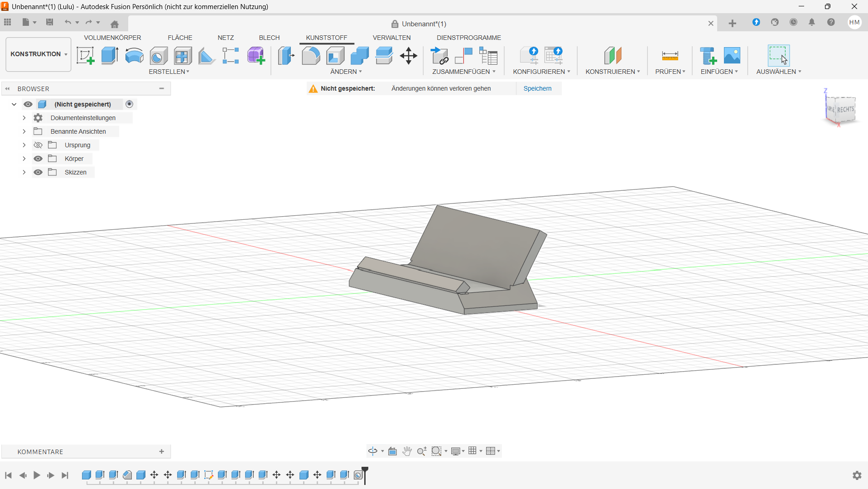Viewport: 868px width, 489px height.
Task: Click the Extrude tool icon
Action: point(110,56)
